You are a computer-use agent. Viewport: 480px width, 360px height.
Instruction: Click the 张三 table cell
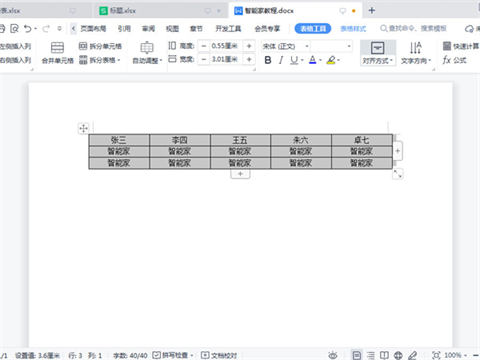tap(119, 140)
